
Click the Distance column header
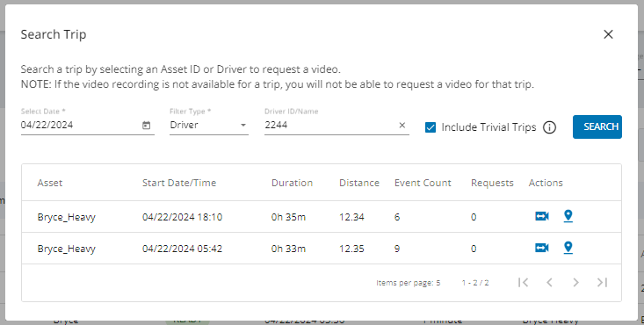[359, 183]
